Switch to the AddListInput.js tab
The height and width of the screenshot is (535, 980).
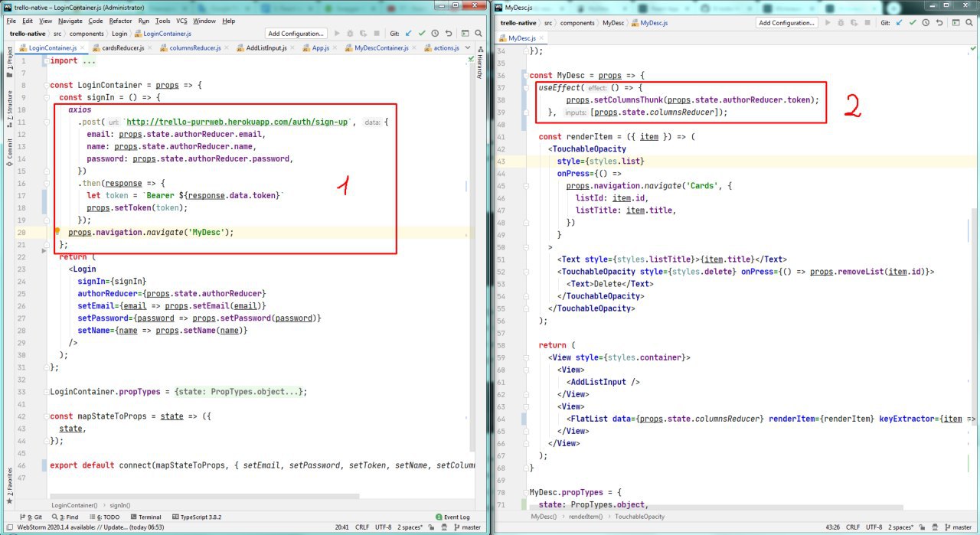click(x=266, y=48)
